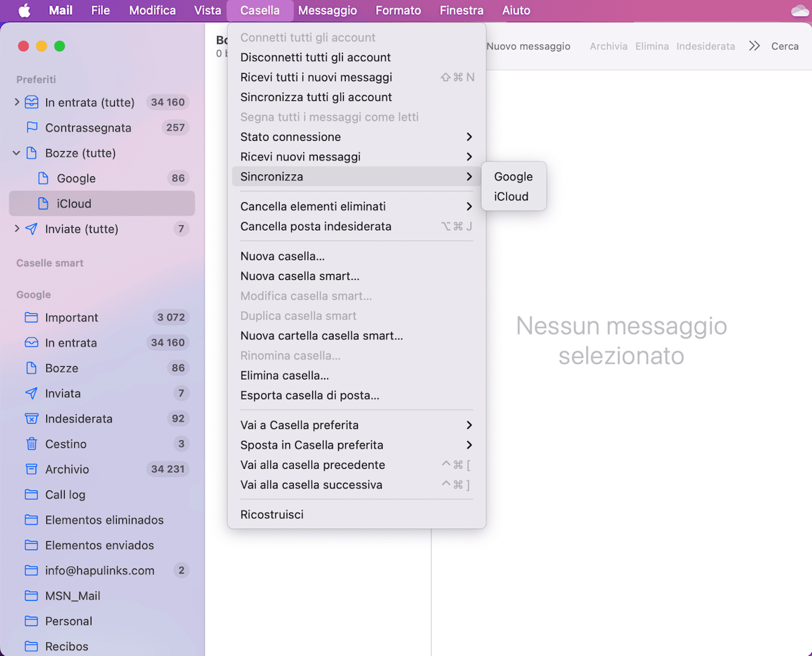
Task: Click the junk bin icon next to Indesiderata
Action: click(x=31, y=419)
